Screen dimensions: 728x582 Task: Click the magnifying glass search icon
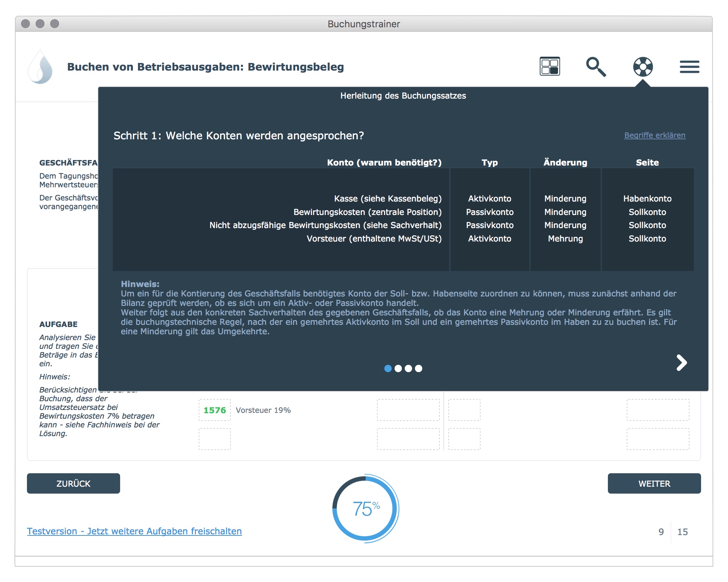coord(596,67)
